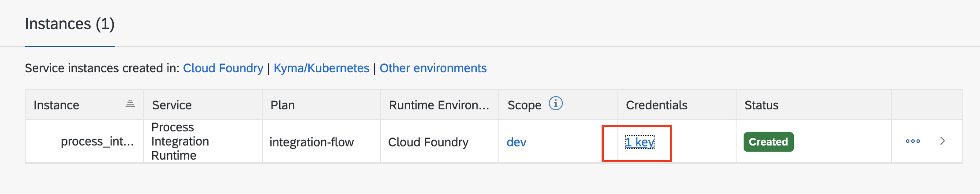Screen dimensions: 980x194
Task: Click the Status column header
Action: click(x=761, y=105)
